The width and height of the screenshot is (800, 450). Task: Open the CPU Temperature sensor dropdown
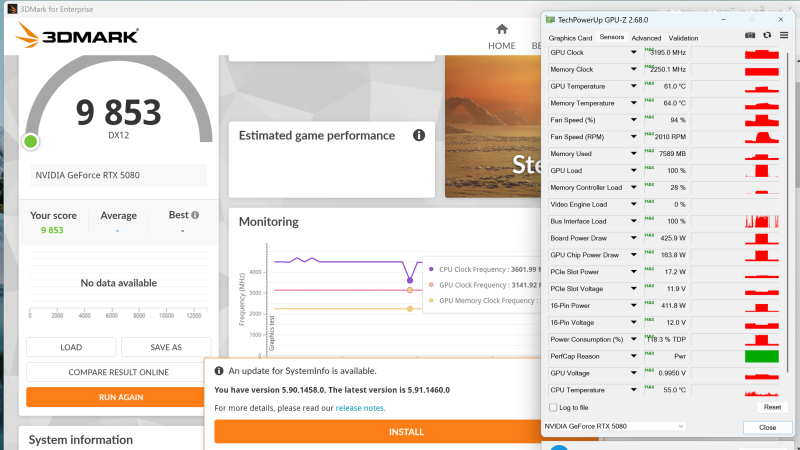coord(634,390)
